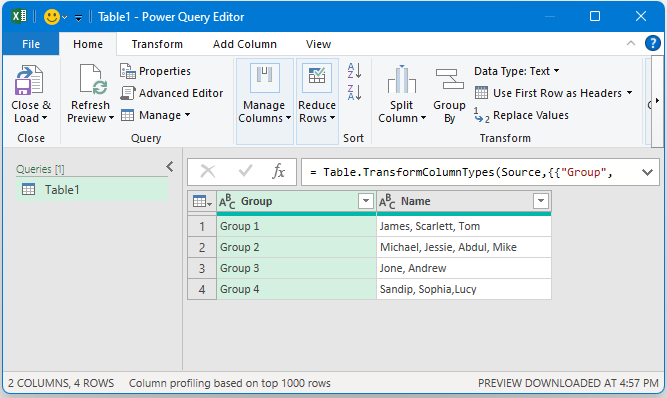Maximize the Power Query Editor window

click(595, 16)
